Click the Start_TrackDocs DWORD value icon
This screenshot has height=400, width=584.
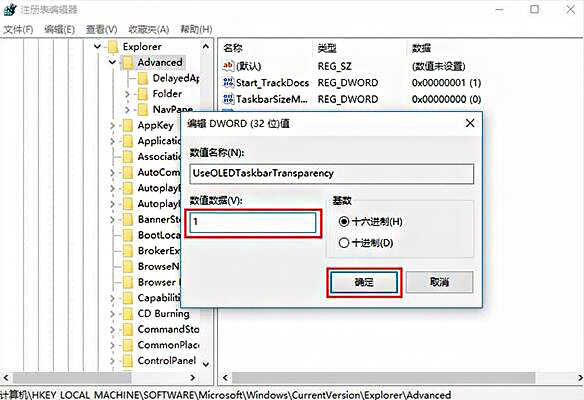[x=228, y=82]
